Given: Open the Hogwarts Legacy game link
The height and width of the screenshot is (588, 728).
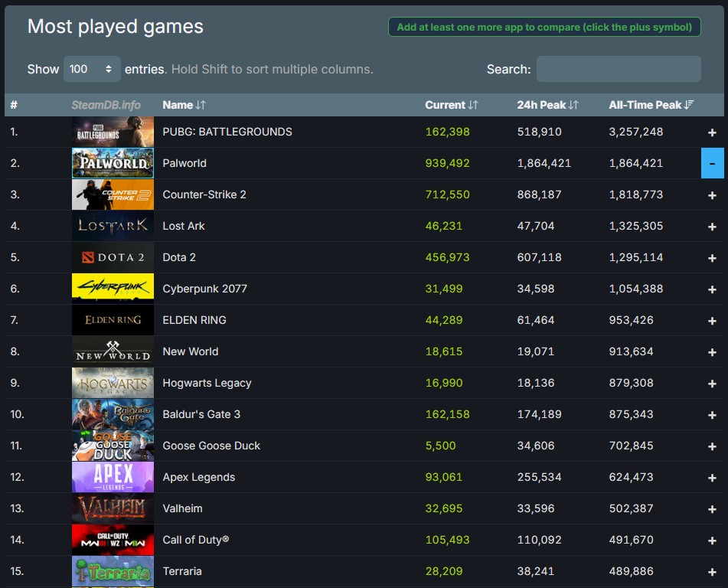Looking at the screenshot, I should point(207,383).
